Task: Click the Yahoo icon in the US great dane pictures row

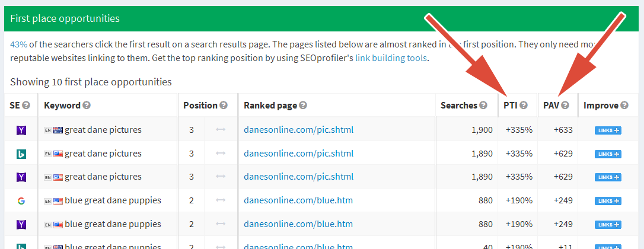Action: (21, 177)
